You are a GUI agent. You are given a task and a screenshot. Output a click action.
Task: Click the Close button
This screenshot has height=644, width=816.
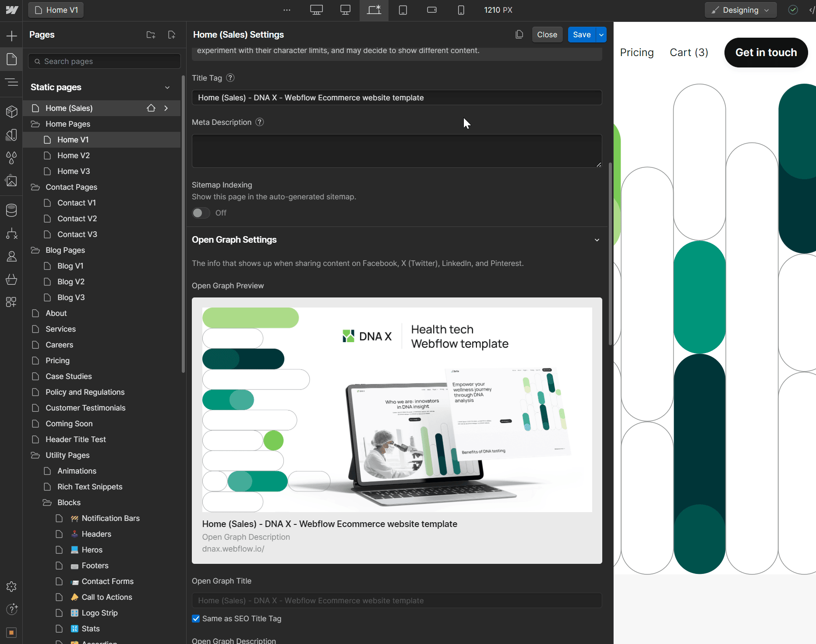(547, 35)
